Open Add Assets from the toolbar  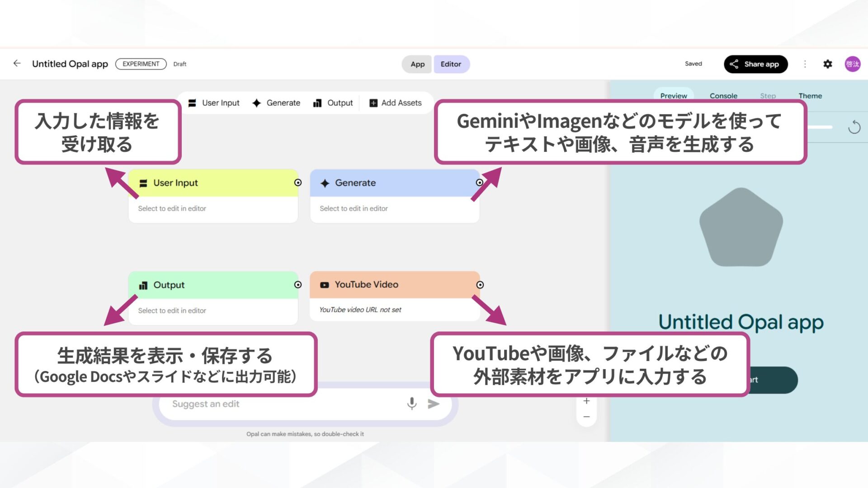coord(396,103)
